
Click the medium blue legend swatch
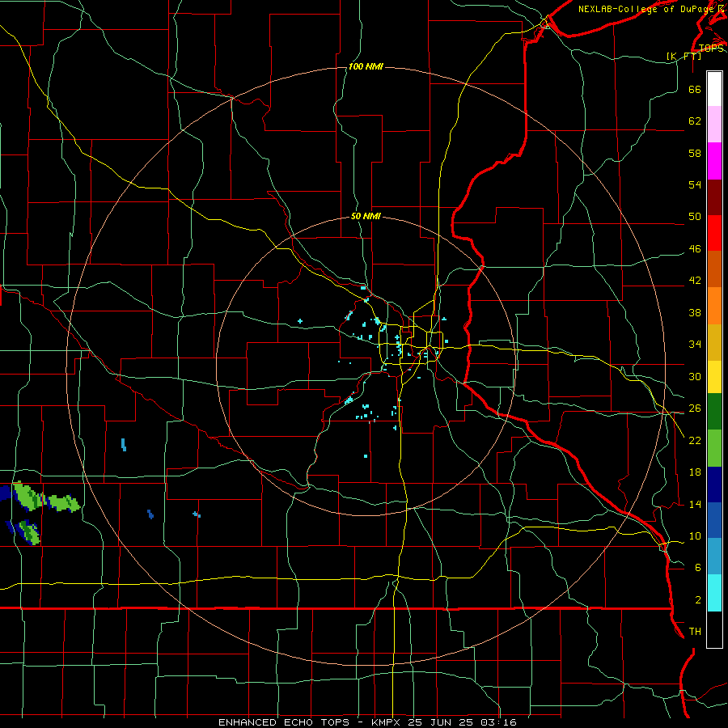[x=714, y=521]
